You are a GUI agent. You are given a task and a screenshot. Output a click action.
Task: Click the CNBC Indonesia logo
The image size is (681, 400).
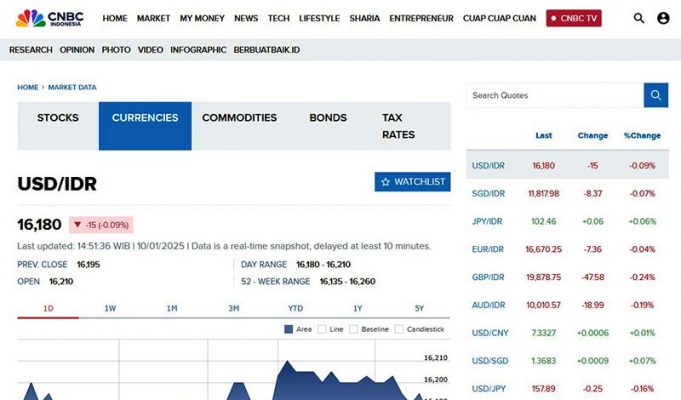coord(49,18)
